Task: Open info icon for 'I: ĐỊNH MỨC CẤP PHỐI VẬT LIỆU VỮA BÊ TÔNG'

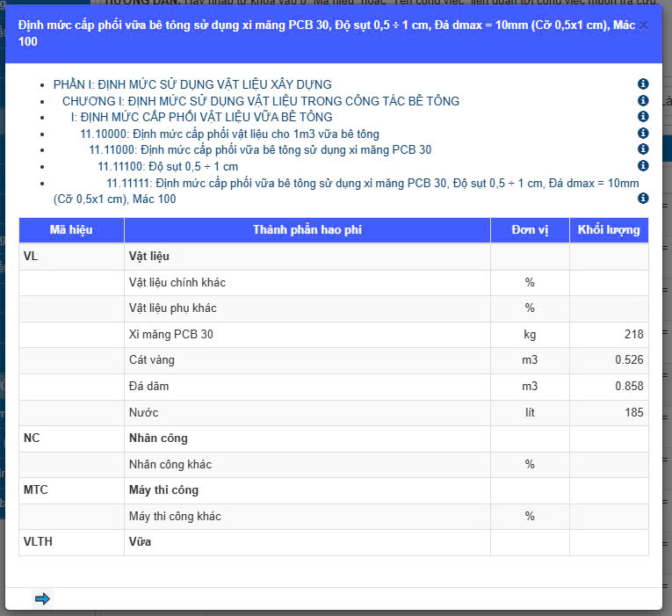Action: 643,117
